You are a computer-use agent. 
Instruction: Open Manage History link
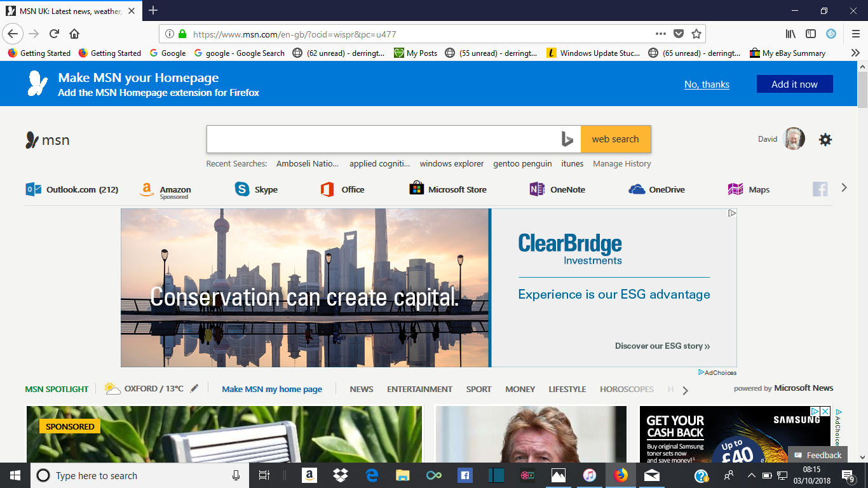tap(622, 163)
